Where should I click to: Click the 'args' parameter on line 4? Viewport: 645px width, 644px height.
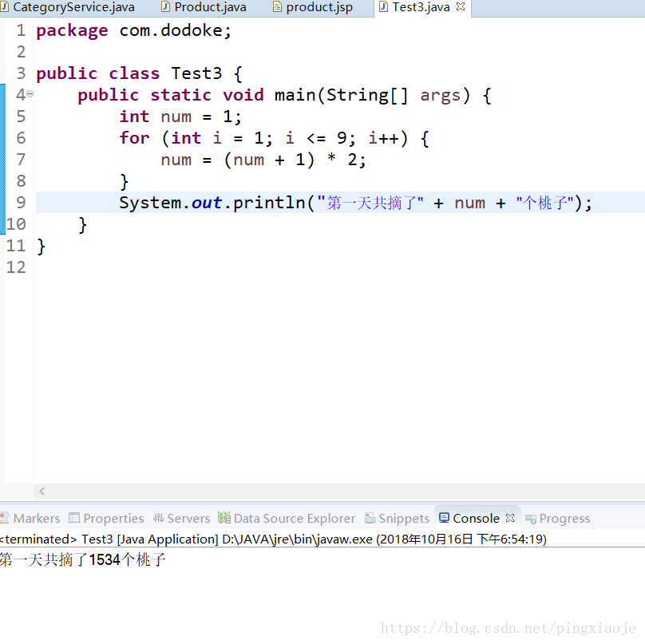[x=440, y=96]
